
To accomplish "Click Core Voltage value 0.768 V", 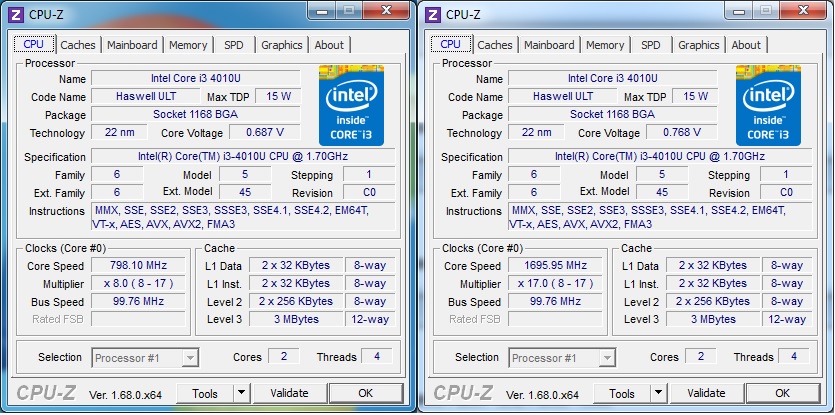I will tap(682, 132).
